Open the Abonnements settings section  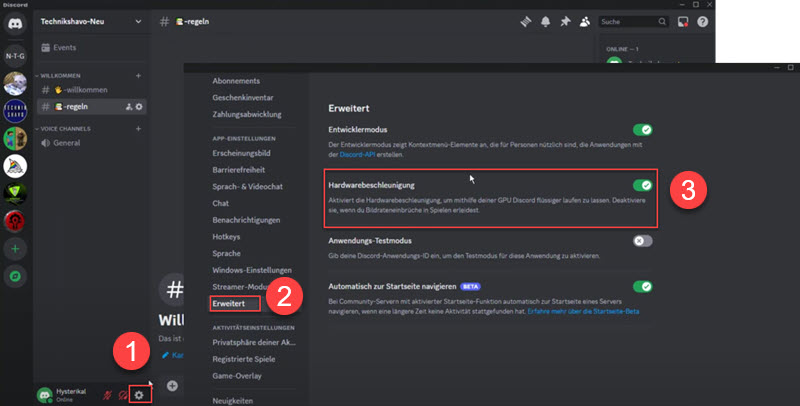click(236, 81)
